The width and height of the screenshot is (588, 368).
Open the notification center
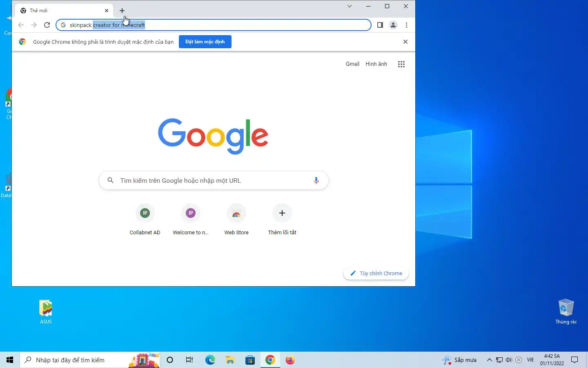click(x=575, y=360)
